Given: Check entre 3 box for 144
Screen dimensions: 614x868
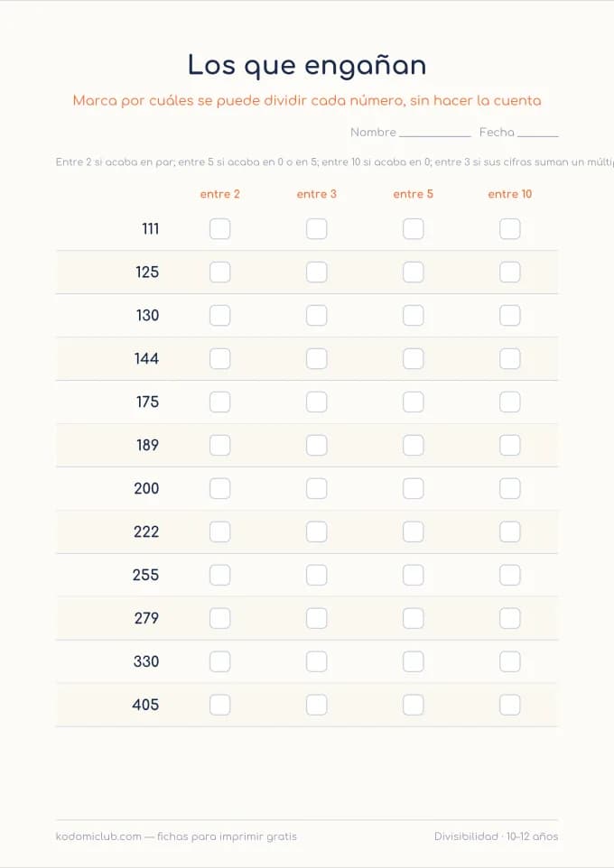Looking at the screenshot, I should coord(316,359).
